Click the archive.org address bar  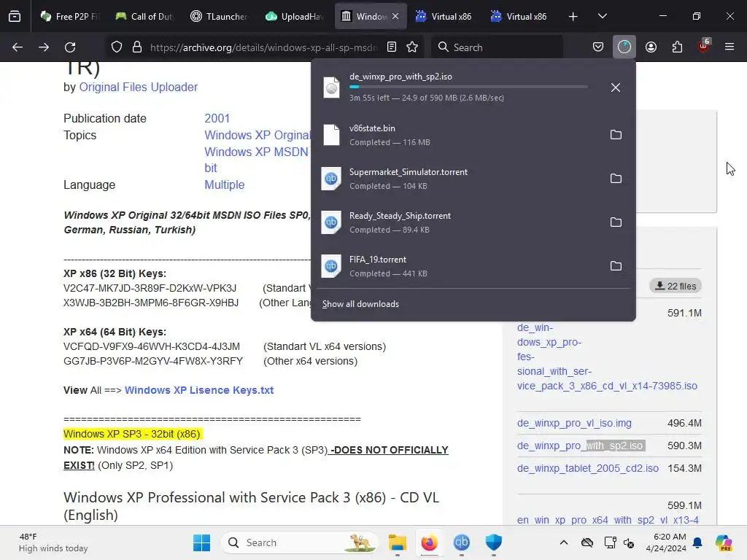click(x=263, y=47)
